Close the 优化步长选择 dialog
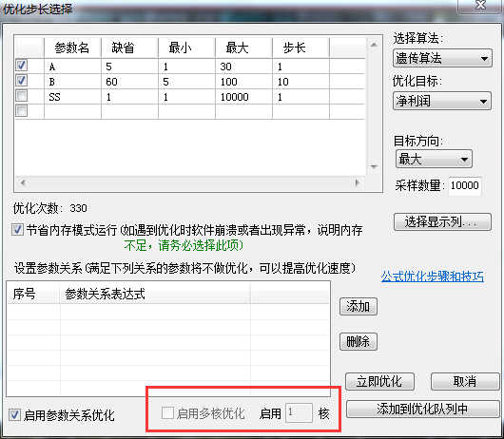 click(480, 6)
